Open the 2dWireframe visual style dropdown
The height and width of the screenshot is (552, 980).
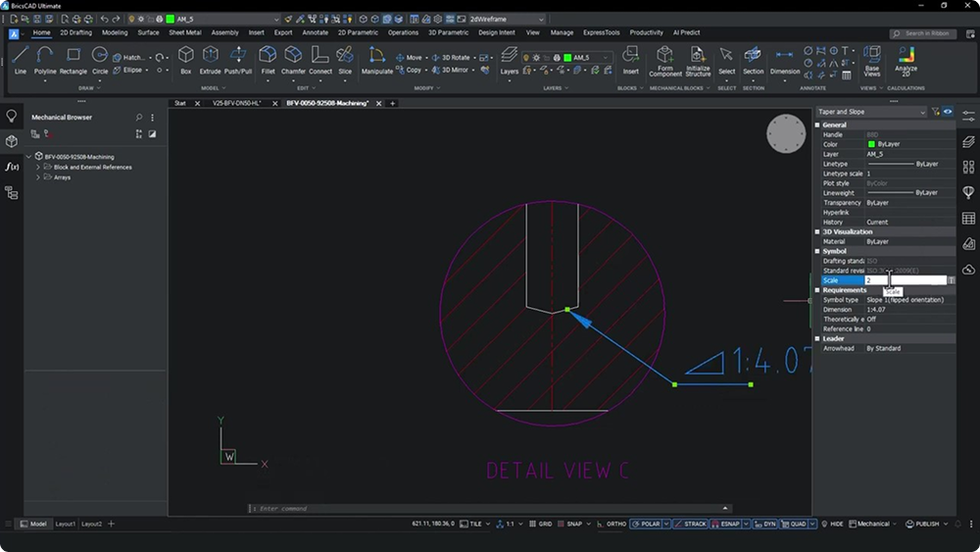pos(507,19)
